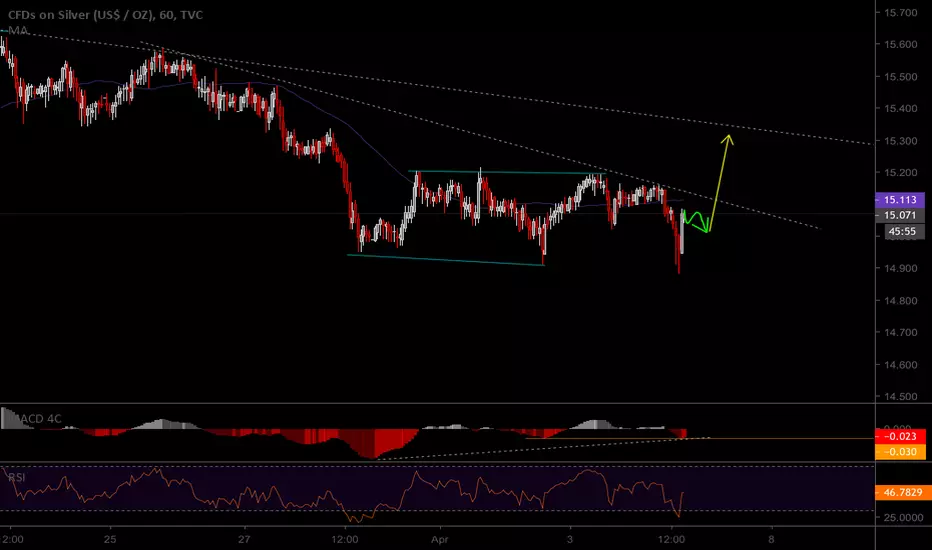
Task: Click the '25' date on time axis
Action: click(110, 539)
